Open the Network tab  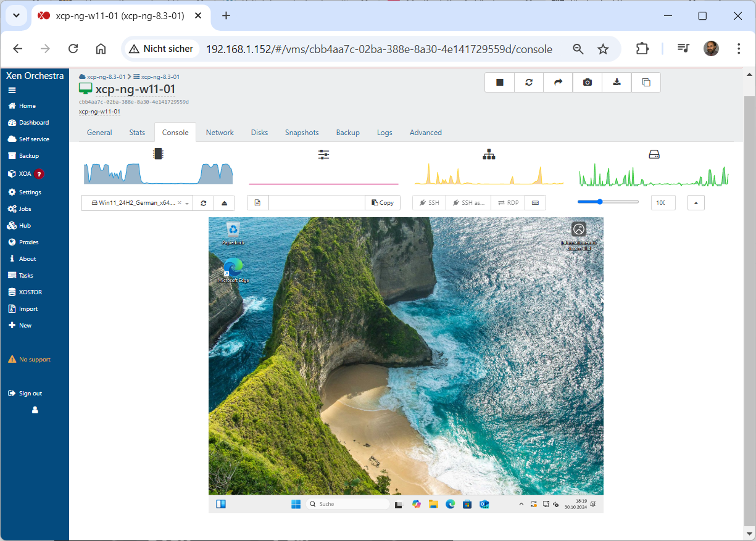coord(220,133)
